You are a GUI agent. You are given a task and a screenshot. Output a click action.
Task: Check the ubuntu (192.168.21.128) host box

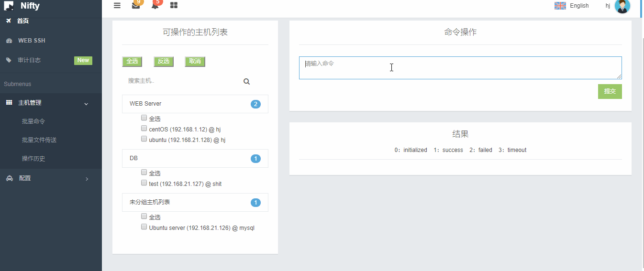[x=144, y=139]
